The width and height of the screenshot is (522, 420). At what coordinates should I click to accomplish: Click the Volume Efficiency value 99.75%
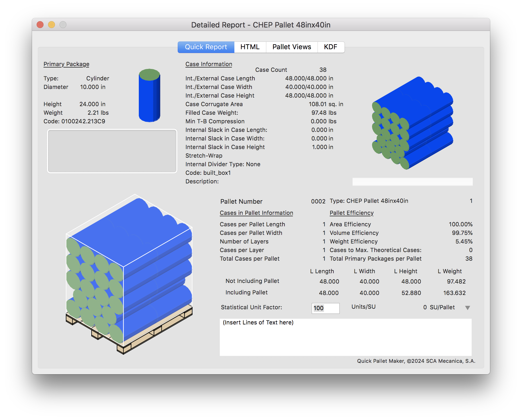462,233
